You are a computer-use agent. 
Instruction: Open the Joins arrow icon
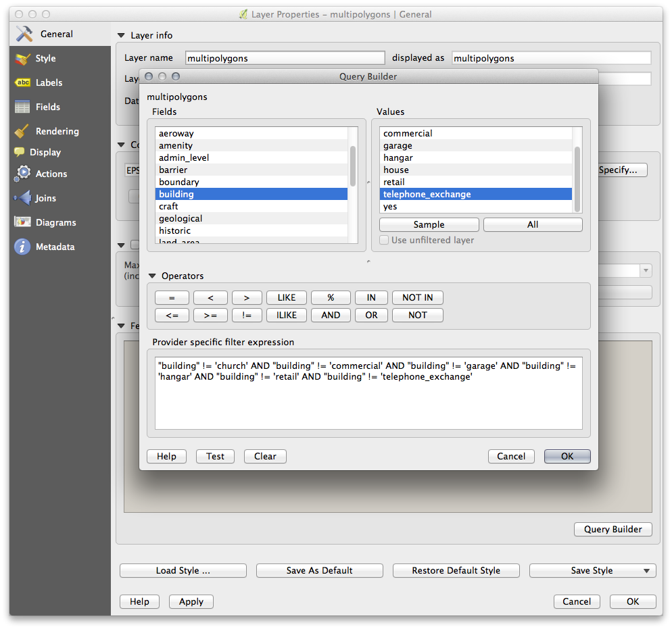coord(23,198)
